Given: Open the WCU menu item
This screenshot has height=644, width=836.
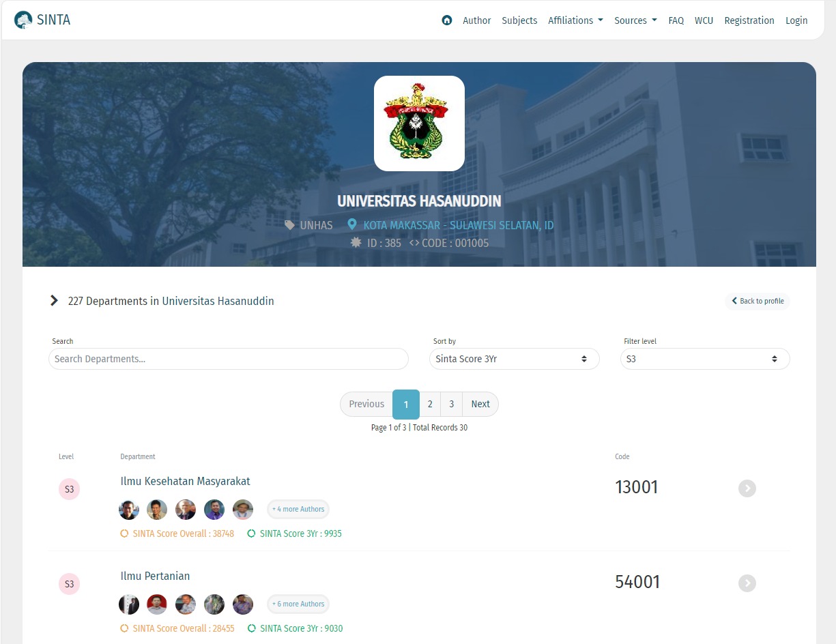Looking at the screenshot, I should pyautogui.click(x=704, y=20).
